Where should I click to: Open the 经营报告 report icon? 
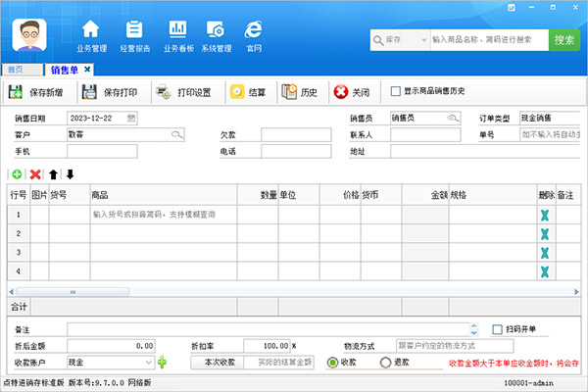pos(134,33)
